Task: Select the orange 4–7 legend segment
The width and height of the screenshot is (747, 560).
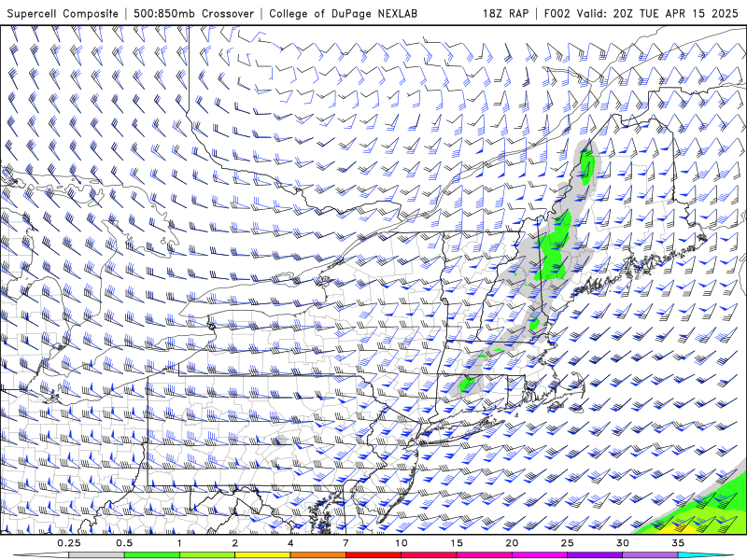Action: click(317, 555)
